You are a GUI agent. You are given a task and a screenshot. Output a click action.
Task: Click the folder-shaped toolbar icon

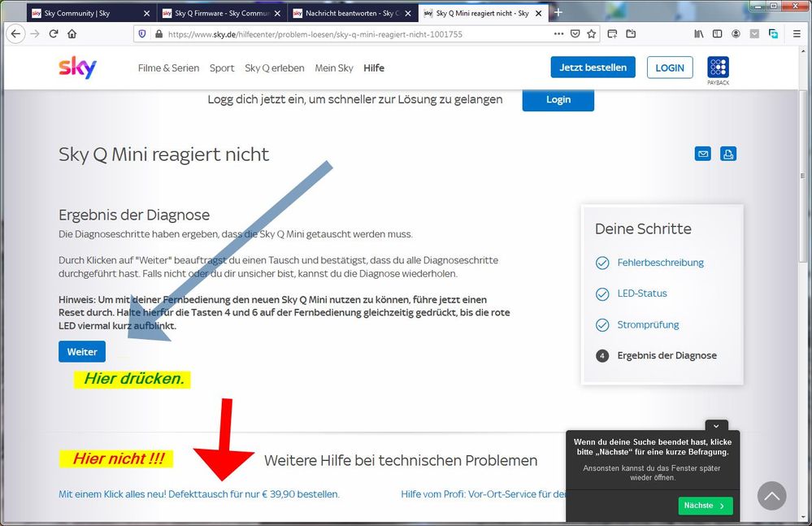point(631,33)
